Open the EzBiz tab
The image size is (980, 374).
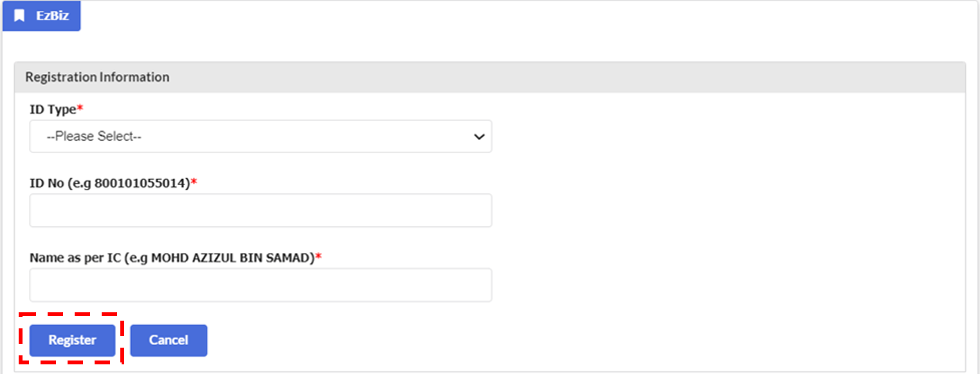pyautogui.click(x=42, y=15)
